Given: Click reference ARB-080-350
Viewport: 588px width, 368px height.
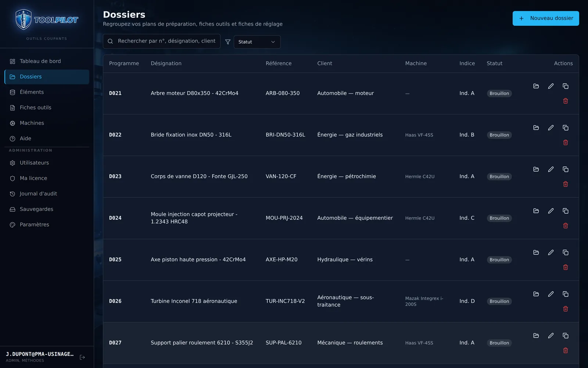Looking at the screenshot, I should coord(283,93).
